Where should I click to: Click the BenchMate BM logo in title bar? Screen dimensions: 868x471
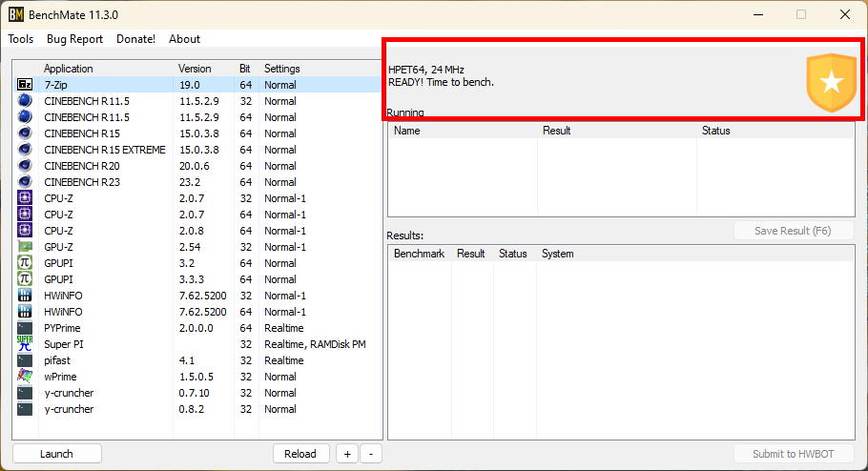[x=16, y=14]
